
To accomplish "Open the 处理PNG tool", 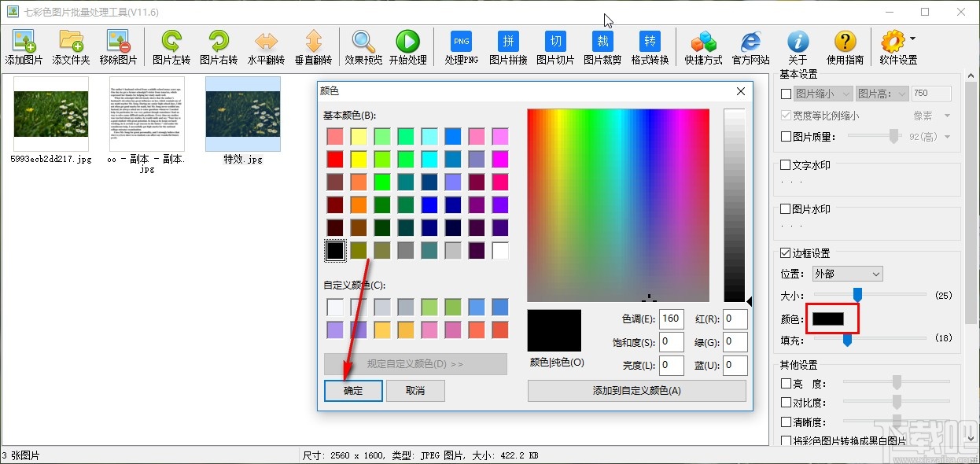I will coord(462,47).
